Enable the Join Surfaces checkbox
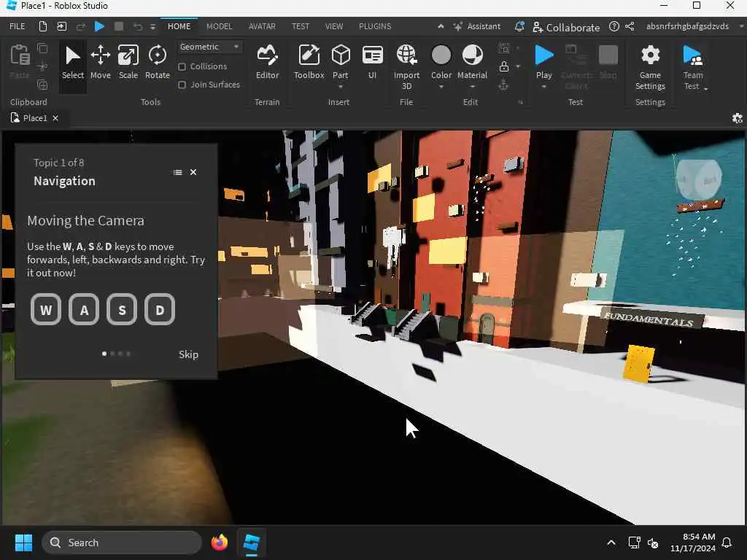This screenshot has width=747, height=560. 182,85
